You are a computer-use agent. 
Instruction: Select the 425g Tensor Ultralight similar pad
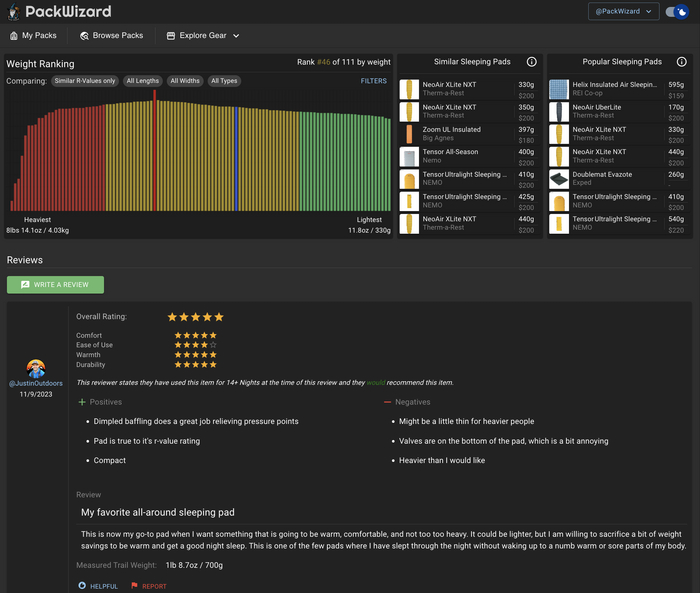coord(469,201)
